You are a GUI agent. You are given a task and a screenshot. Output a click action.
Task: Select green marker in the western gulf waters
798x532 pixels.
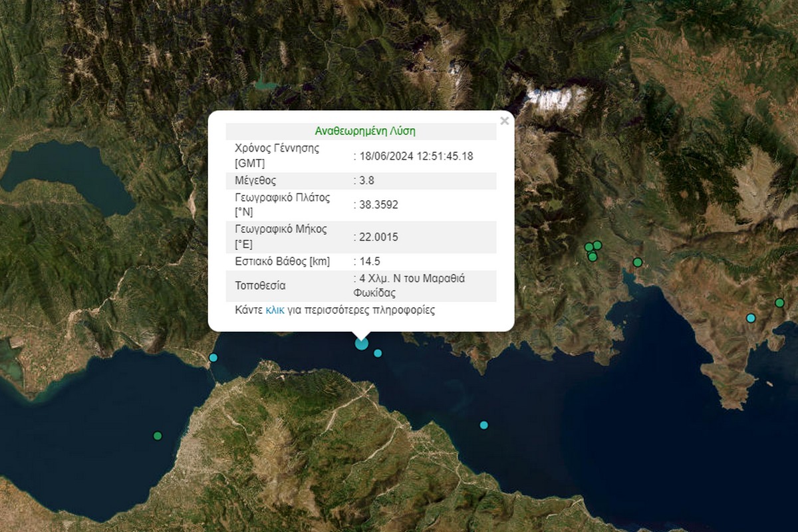158,436
